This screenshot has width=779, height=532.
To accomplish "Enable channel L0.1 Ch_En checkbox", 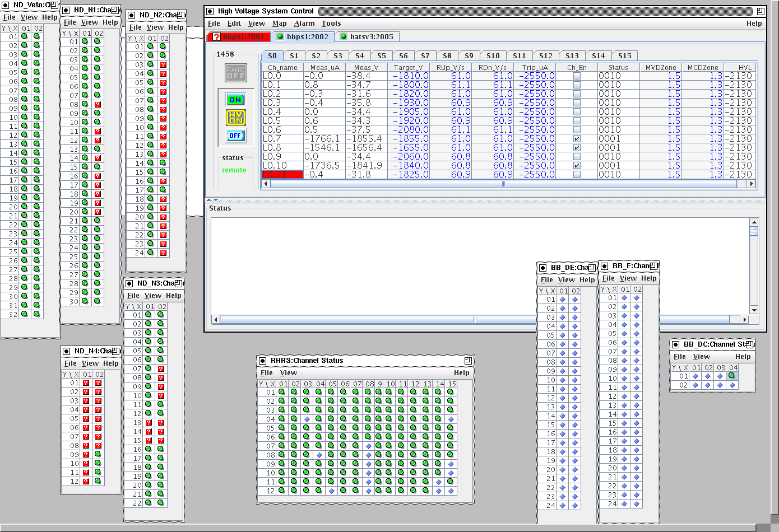I will [x=577, y=85].
